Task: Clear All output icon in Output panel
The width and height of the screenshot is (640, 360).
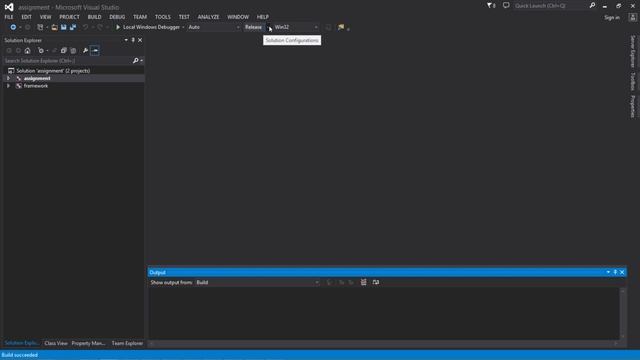Action: click(363, 282)
